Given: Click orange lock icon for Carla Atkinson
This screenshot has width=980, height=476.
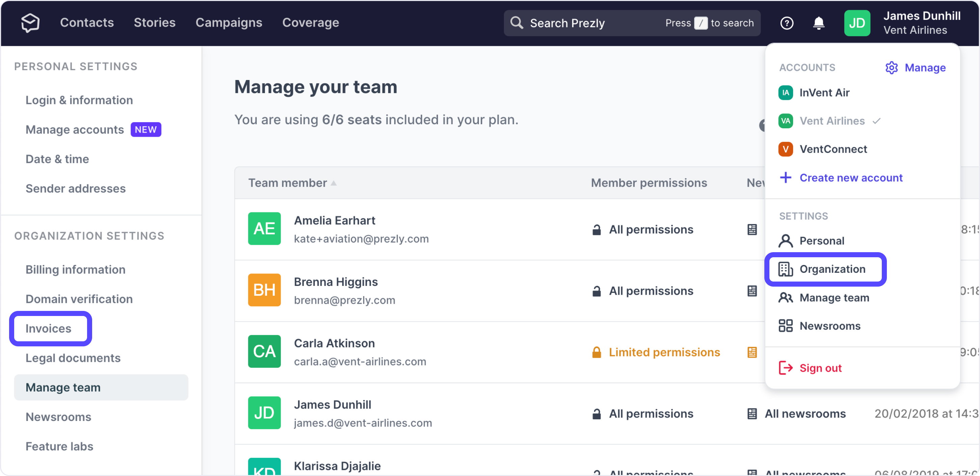Looking at the screenshot, I should [x=597, y=353].
